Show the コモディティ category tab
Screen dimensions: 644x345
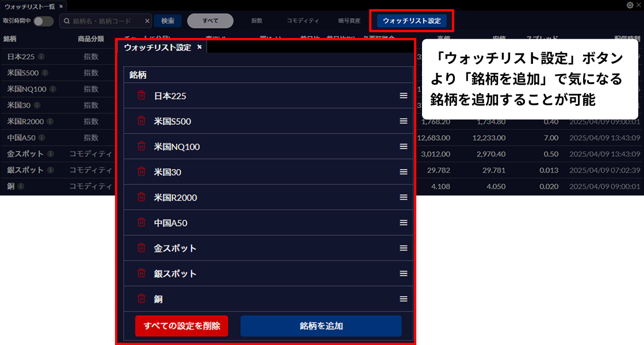302,21
